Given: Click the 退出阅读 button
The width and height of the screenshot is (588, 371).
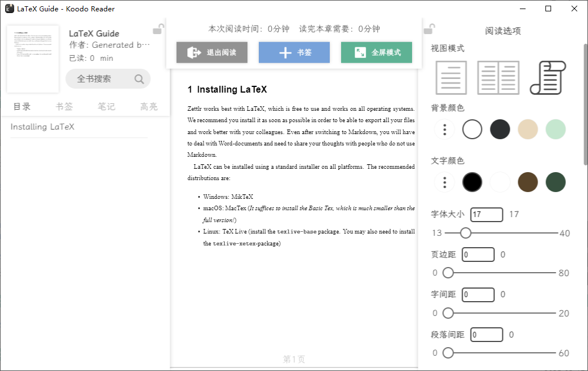Looking at the screenshot, I should point(212,52).
